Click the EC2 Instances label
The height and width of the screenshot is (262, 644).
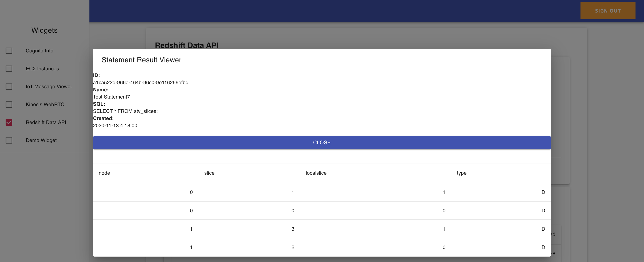(x=42, y=69)
